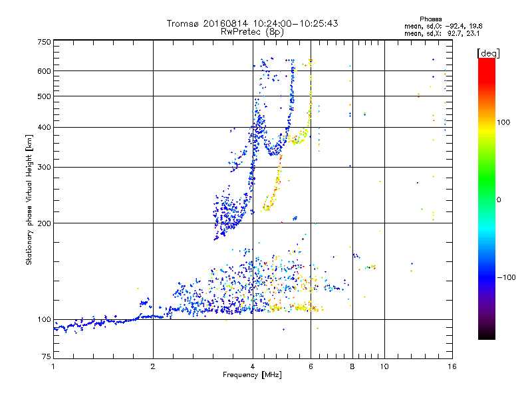Click the subtitle 'RwPretec (8p)'

pos(252,32)
